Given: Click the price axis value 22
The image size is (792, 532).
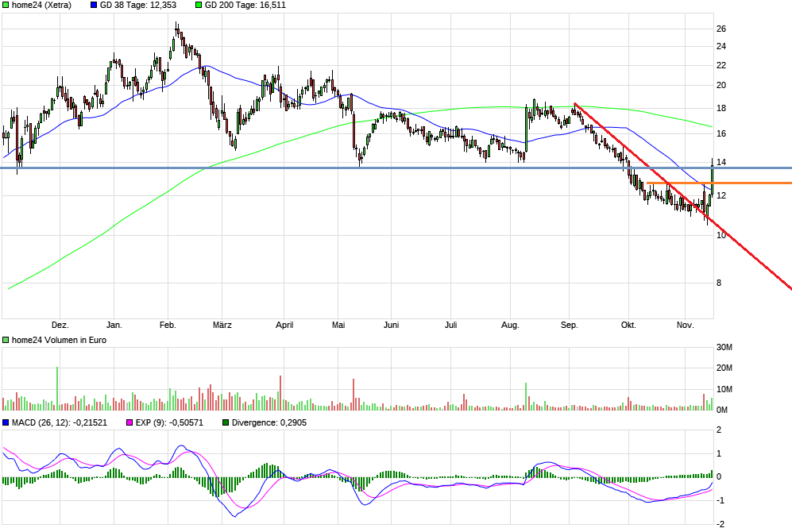Looking at the screenshot, I should pos(721,66).
